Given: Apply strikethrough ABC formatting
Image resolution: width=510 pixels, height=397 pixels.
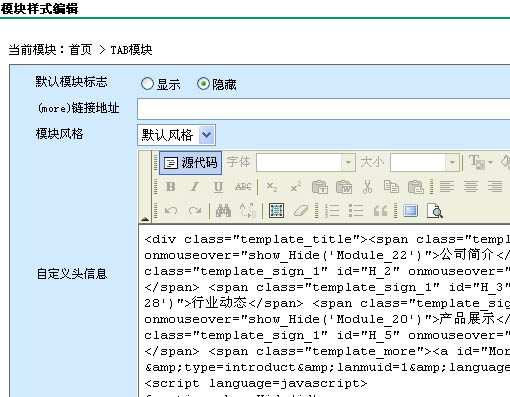Looking at the screenshot, I should (x=243, y=187).
